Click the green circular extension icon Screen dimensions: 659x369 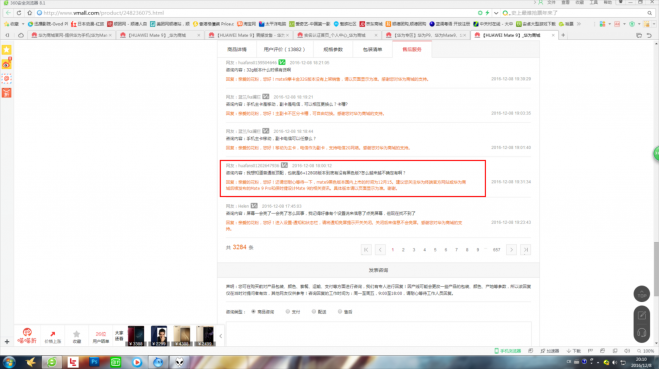point(632,24)
